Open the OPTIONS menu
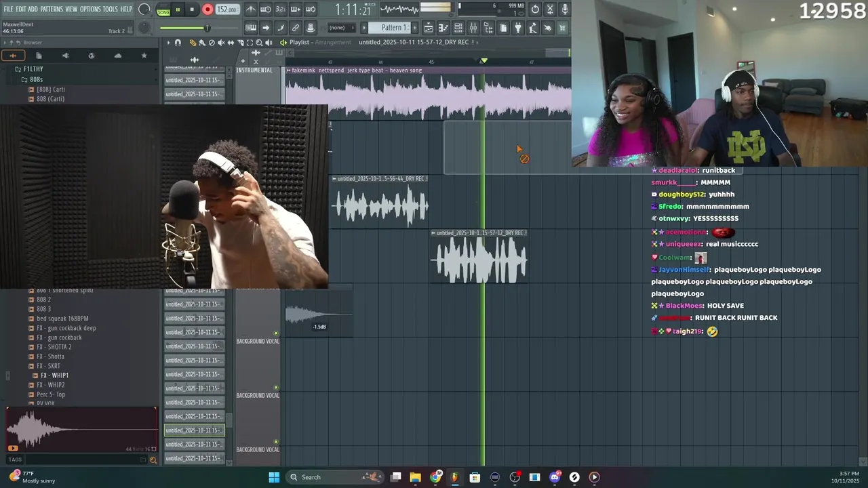This screenshot has height=488, width=868. point(90,9)
